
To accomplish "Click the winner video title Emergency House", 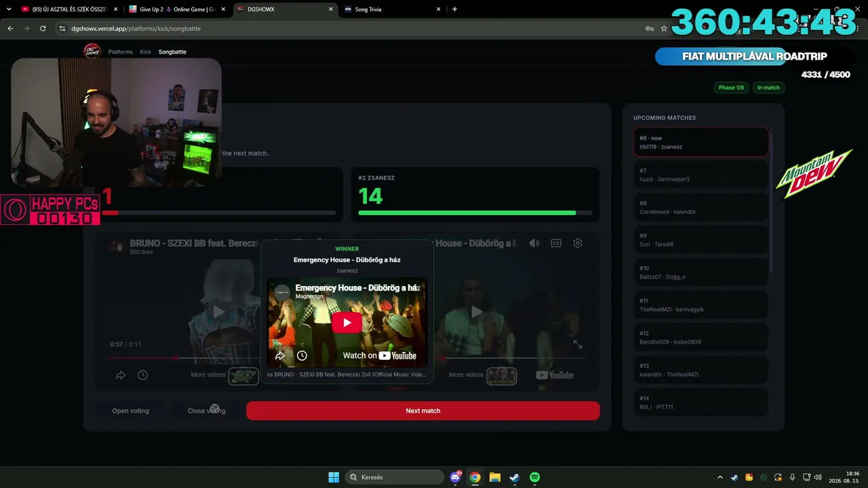I will (x=358, y=287).
